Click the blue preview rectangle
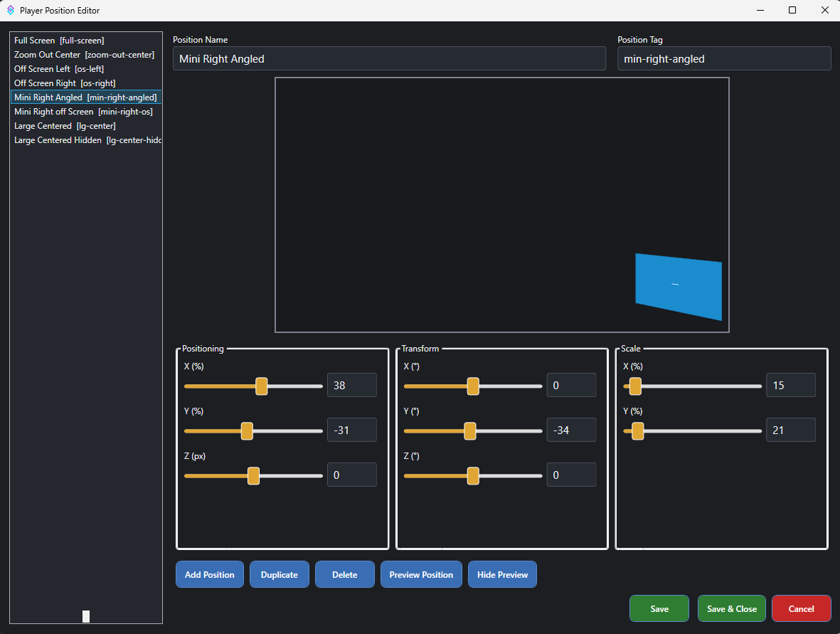 [x=679, y=287]
